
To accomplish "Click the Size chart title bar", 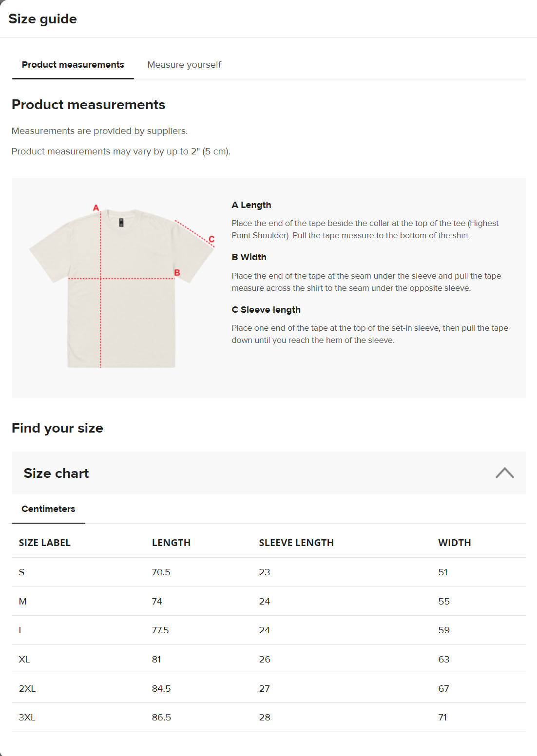I will 57,473.
